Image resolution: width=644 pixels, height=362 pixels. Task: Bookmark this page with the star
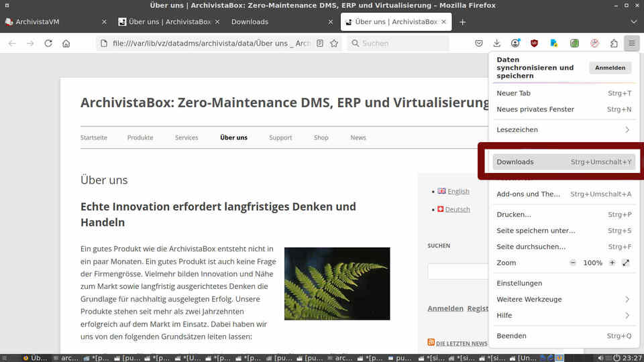click(x=334, y=43)
